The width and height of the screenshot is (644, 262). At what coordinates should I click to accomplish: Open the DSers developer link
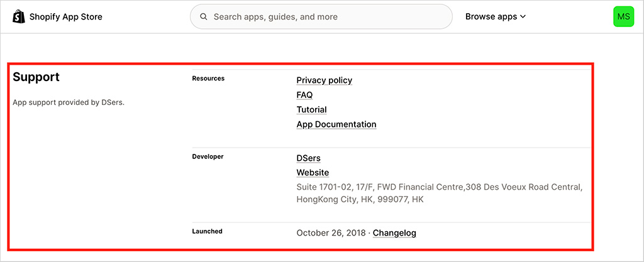308,158
